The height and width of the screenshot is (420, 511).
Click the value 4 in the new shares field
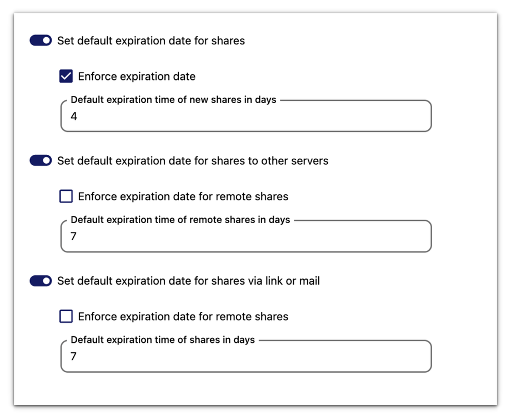coord(74,117)
